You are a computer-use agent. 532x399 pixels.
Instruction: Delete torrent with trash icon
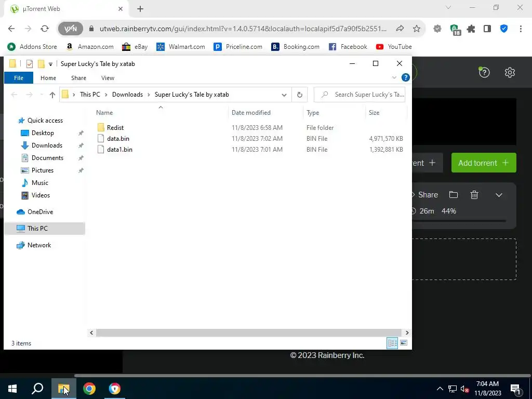point(474,195)
